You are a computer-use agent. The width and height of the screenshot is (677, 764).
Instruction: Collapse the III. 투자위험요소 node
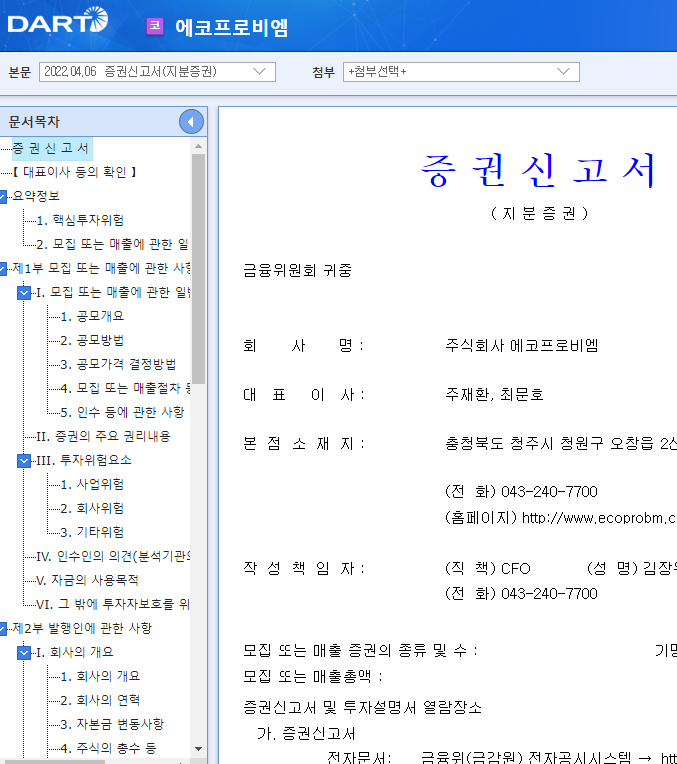click(24, 460)
